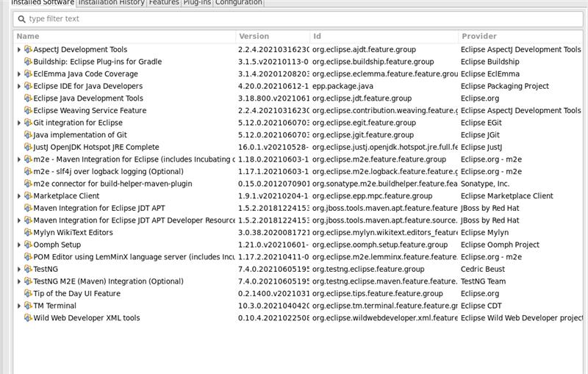Image resolution: width=588 pixels, height=374 pixels.
Task: Click the AspectJ Development Tools feature icon
Action: point(28,49)
